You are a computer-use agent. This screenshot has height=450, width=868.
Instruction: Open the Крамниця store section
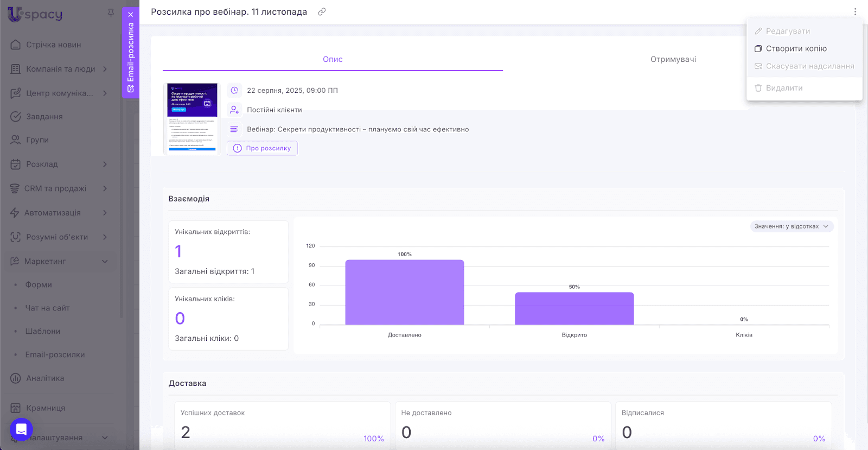point(46,408)
